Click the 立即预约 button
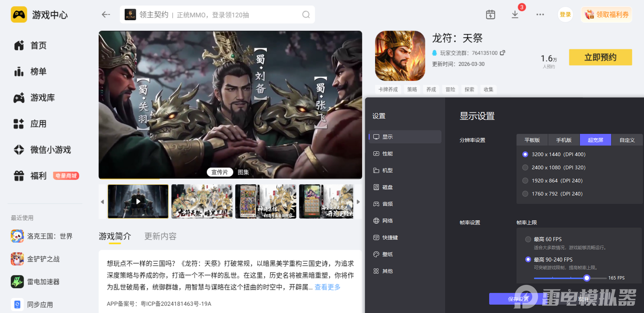The image size is (644, 313). (x=600, y=57)
